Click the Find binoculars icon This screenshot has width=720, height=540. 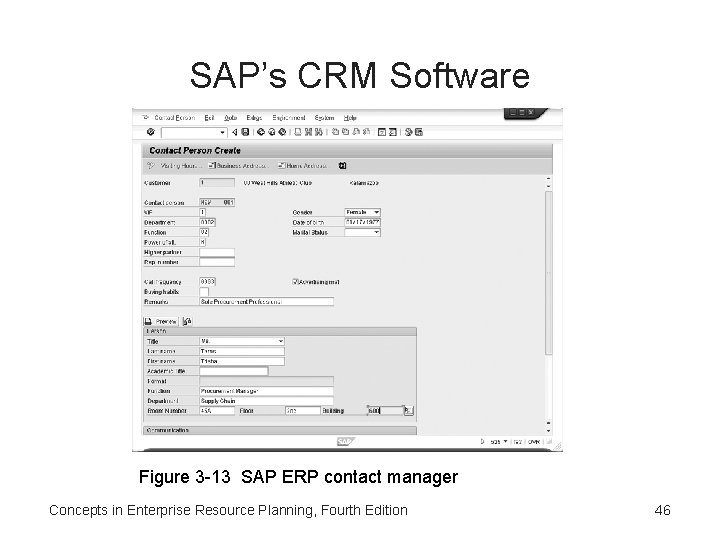(308, 132)
